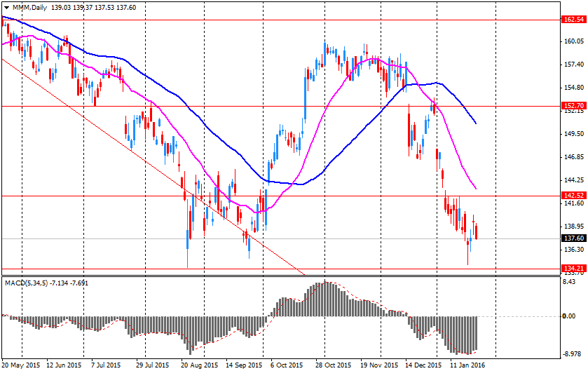Click the 20 Aug 2015 date label
Screen dimensions: 588x371
coord(199,365)
